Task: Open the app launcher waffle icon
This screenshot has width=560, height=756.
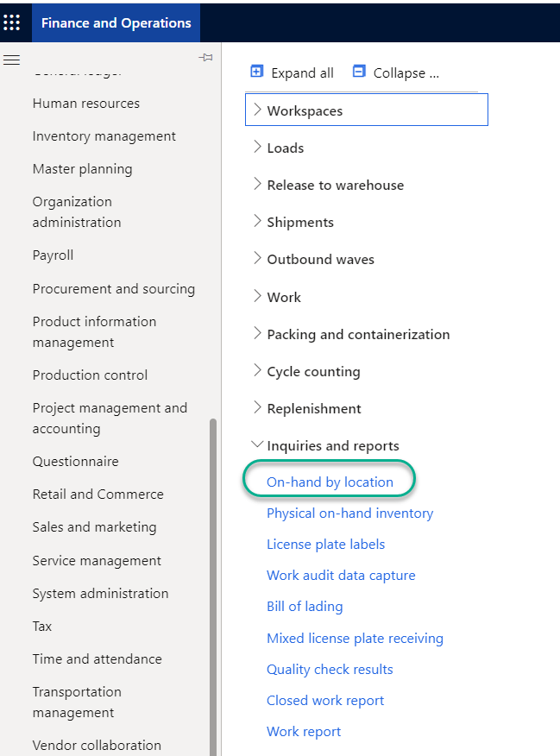Action: (12, 22)
